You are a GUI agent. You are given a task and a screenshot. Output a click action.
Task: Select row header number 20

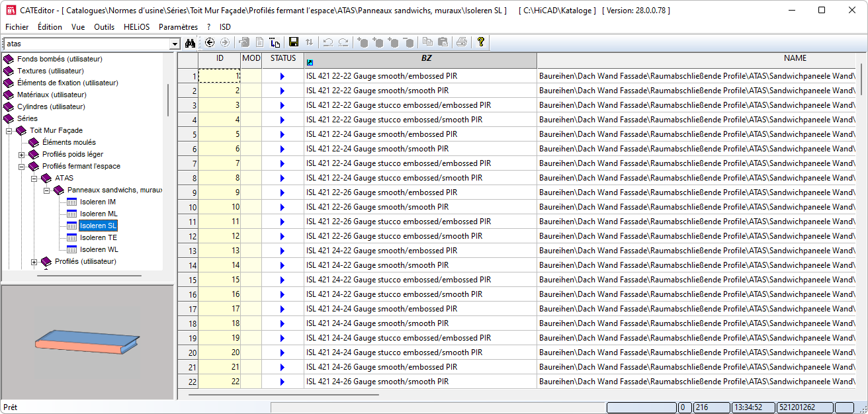click(x=188, y=353)
